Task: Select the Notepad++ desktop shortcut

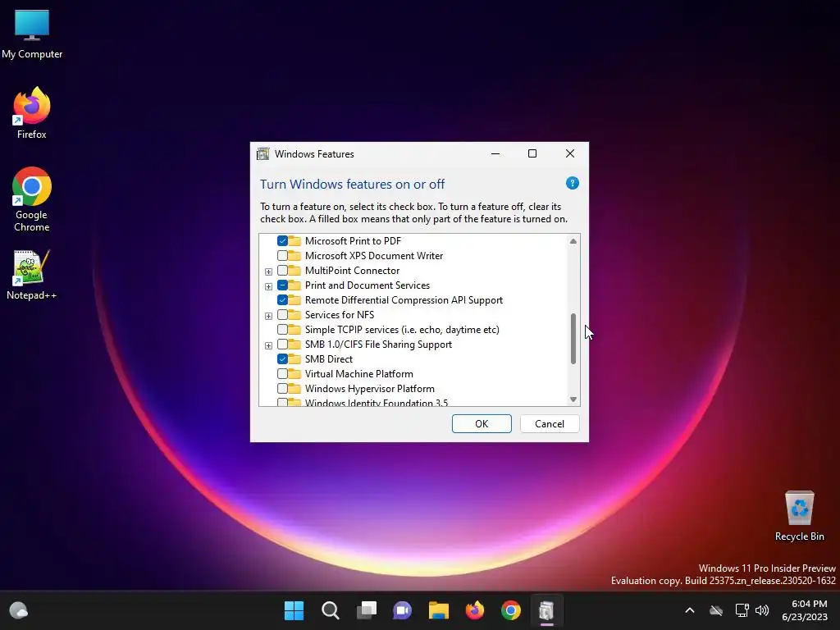Action: pyautogui.click(x=32, y=275)
